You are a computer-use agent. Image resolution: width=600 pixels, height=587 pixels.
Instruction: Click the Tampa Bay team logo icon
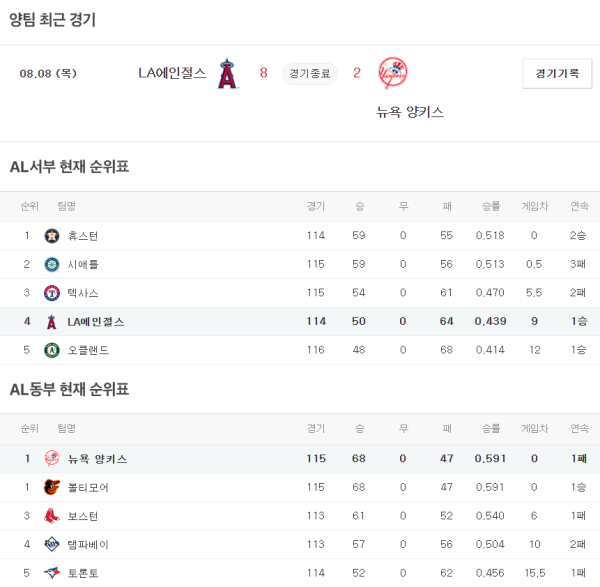pos(52,545)
